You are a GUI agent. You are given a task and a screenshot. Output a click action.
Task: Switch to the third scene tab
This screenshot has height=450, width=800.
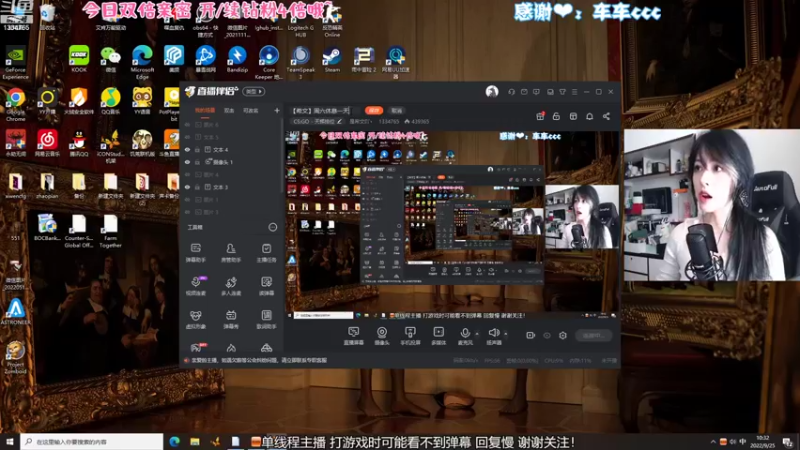point(251,110)
